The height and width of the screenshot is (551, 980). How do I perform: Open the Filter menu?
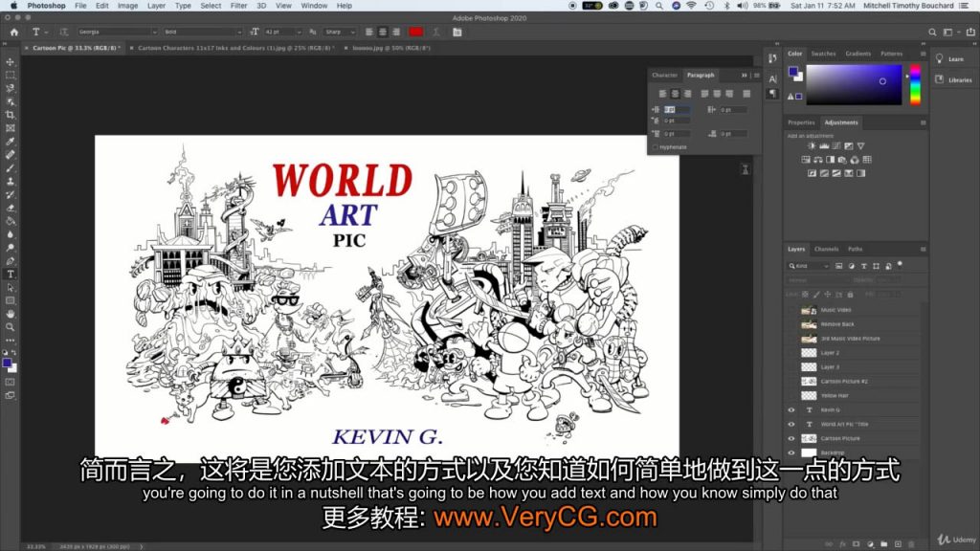[238, 6]
